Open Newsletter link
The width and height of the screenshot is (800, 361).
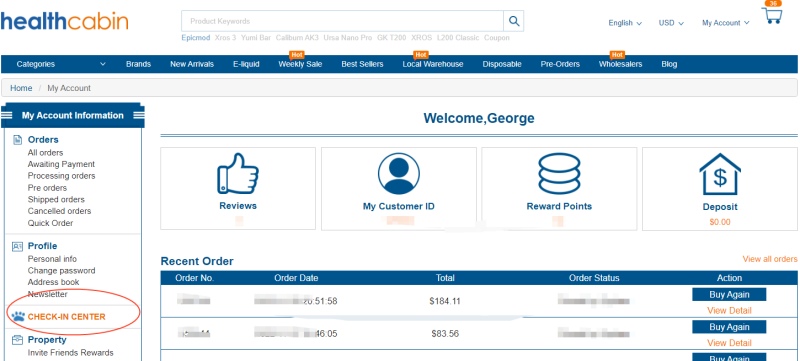coord(47,294)
